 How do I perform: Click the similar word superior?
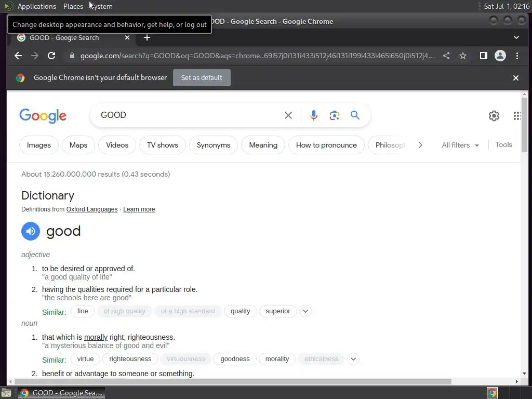click(278, 311)
